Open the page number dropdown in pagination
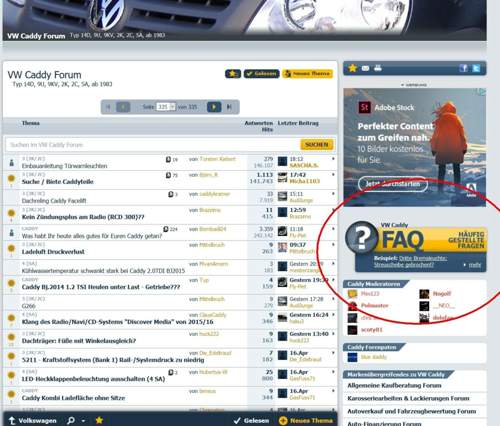500x426 pixels. 166,107
